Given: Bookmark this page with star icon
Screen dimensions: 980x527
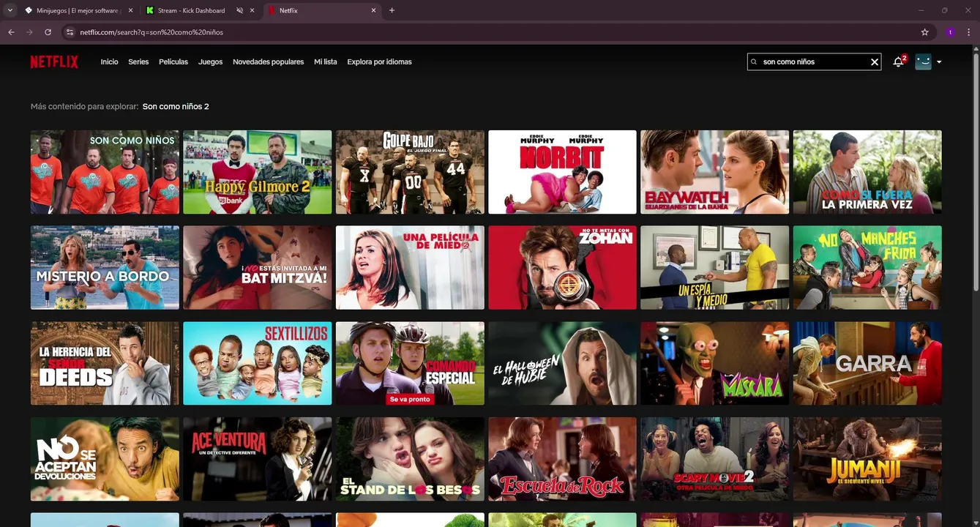Looking at the screenshot, I should click(x=924, y=32).
